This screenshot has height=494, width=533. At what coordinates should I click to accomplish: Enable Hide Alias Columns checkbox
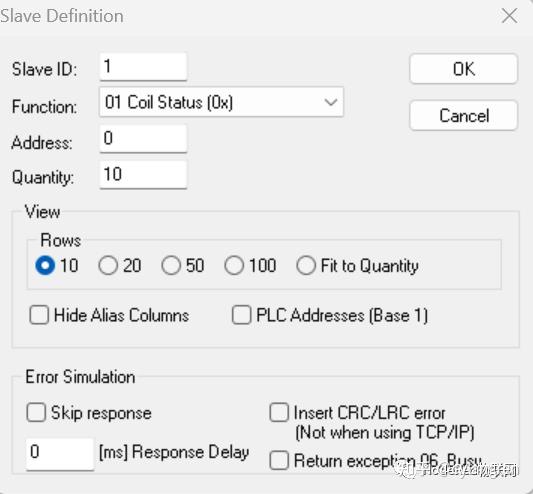[x=39, y=315]
